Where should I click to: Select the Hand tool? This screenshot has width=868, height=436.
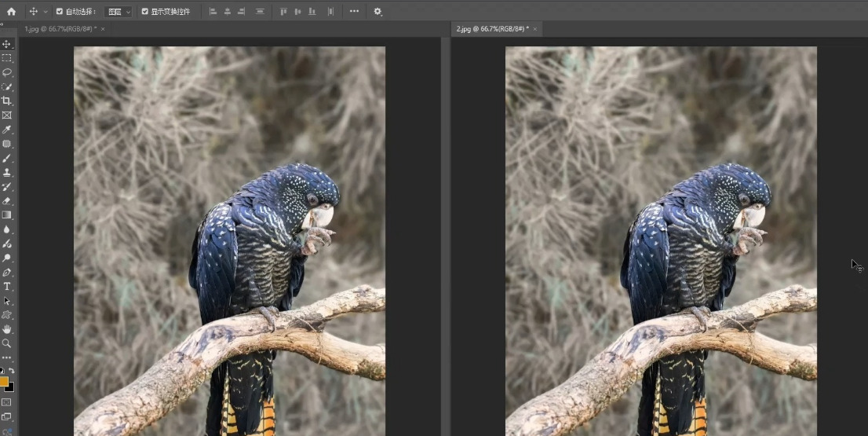click(x=6, y=329)
